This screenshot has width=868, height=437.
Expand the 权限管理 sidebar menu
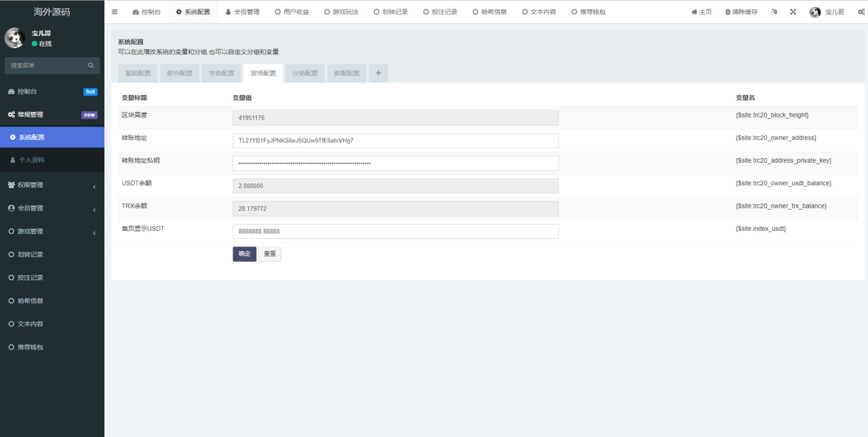click(x=52, y=185)
